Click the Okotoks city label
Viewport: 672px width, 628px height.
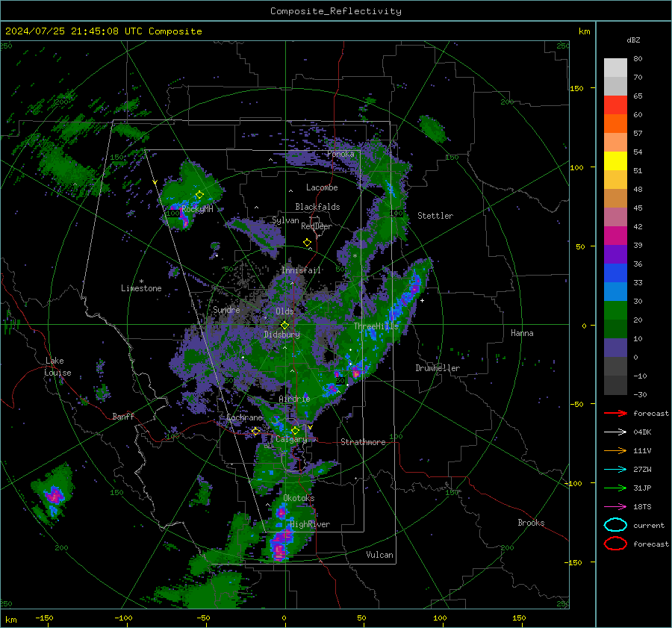[x=299, y=498]
